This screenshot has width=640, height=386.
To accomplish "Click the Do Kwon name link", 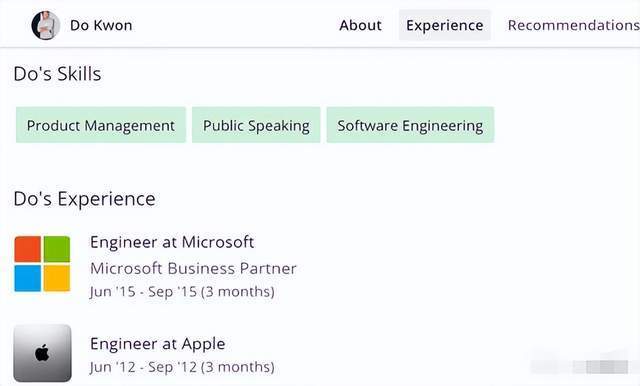I will coord(101,25).
